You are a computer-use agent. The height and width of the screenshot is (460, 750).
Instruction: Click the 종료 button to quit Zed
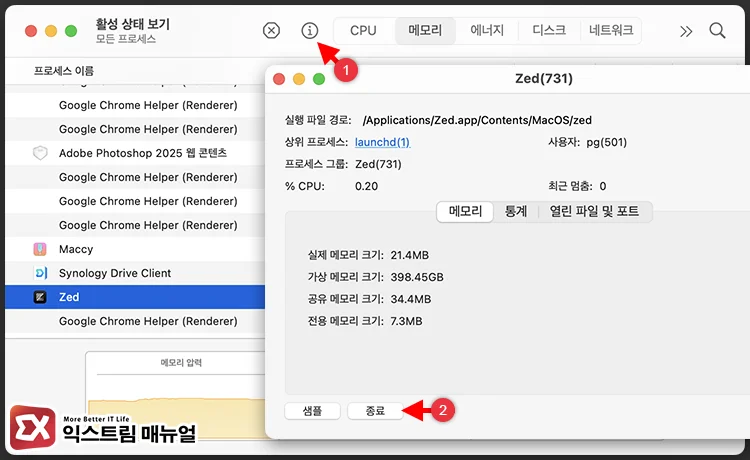click(x=375, y=411)
